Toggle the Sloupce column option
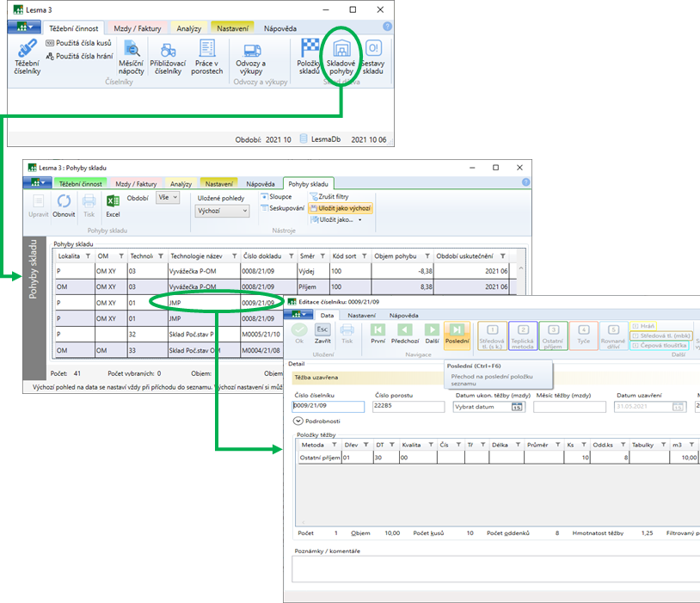This screenshot has width=700, height=603. pyautogui.click(x=276, y=197)
